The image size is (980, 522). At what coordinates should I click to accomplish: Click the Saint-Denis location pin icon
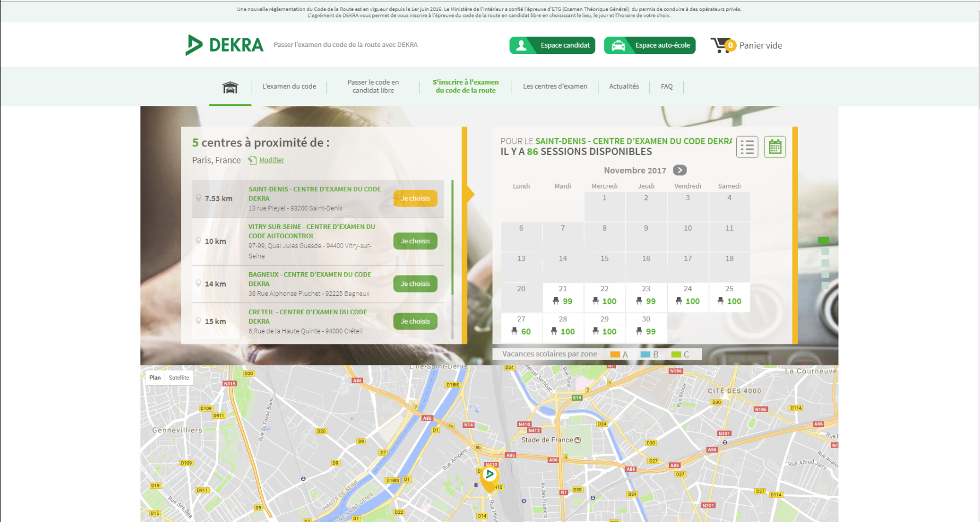(x=198, y=198)
